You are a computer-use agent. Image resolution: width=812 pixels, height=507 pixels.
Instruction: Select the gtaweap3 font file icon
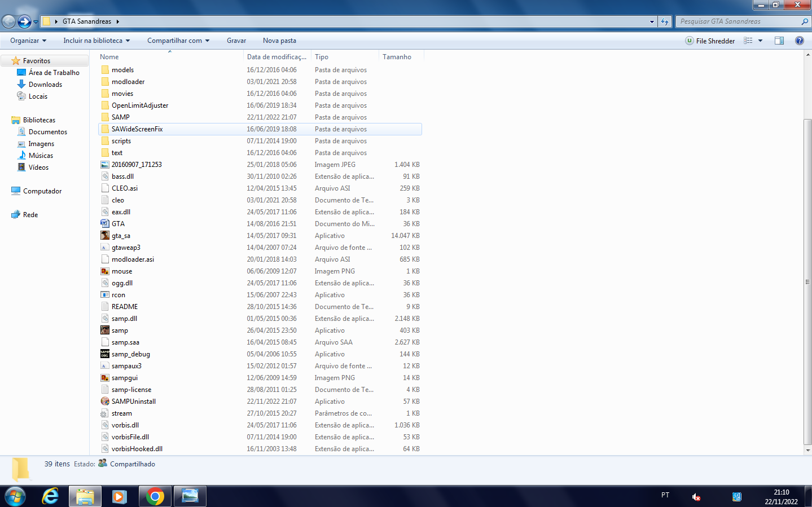(105, 248)
